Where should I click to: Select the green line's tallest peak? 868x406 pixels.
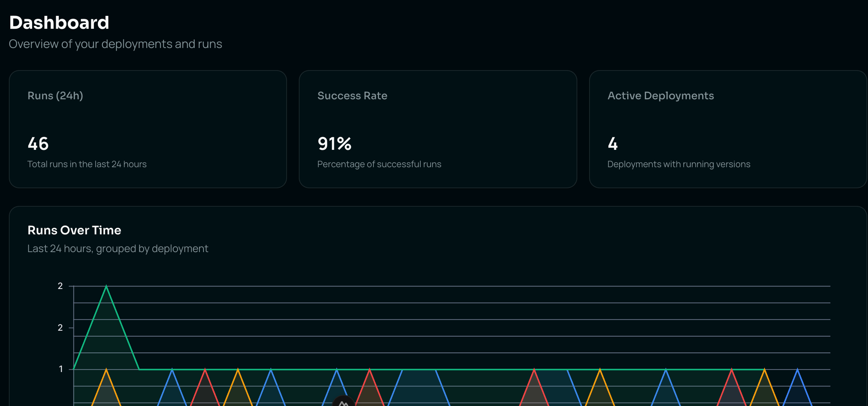[x=106, y=286]
